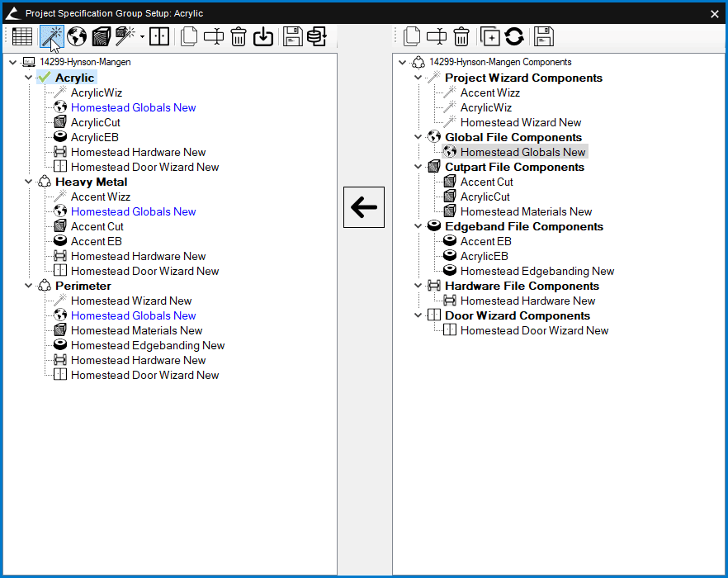
Task: Collapse the Cutpart File Components node
Action: (418, 166)
